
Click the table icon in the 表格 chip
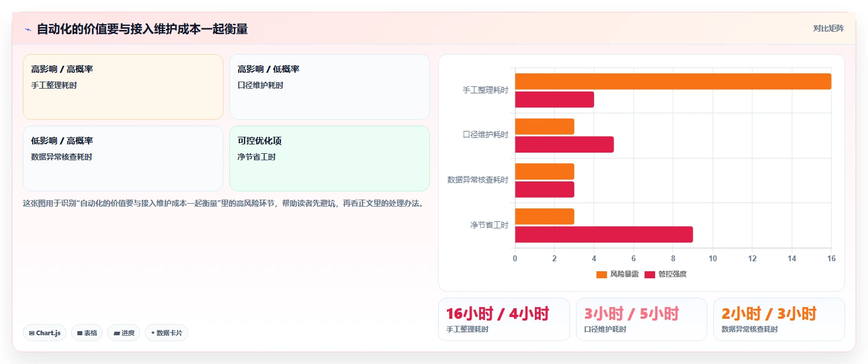[x=80, y=333]
